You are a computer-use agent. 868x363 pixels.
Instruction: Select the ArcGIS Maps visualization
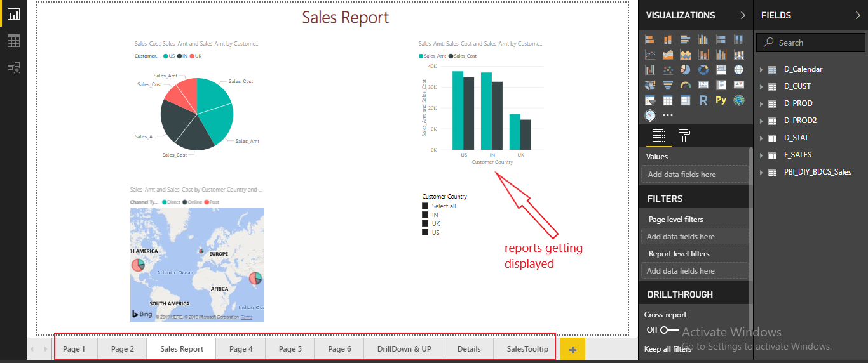click(738, 100)
